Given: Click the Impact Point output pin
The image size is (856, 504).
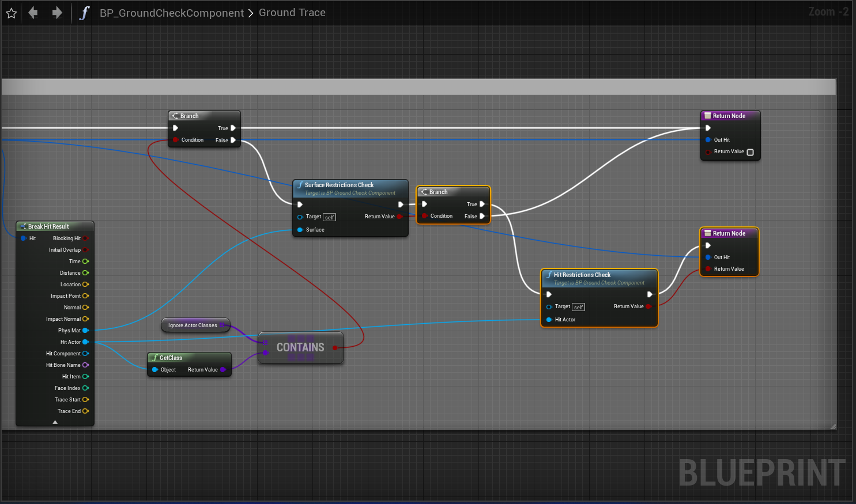Looking at the screenshot, I should tap(85, 296).
